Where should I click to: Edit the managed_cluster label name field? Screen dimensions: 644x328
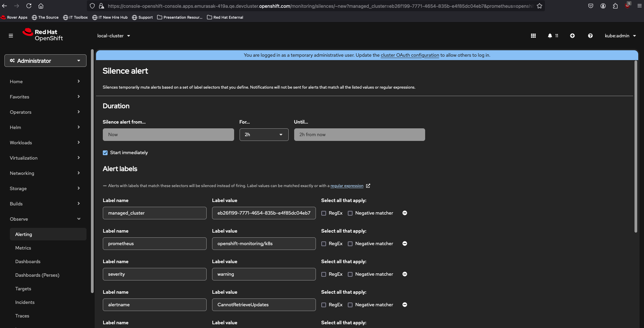pyautogui.click(x=155, y=213)
